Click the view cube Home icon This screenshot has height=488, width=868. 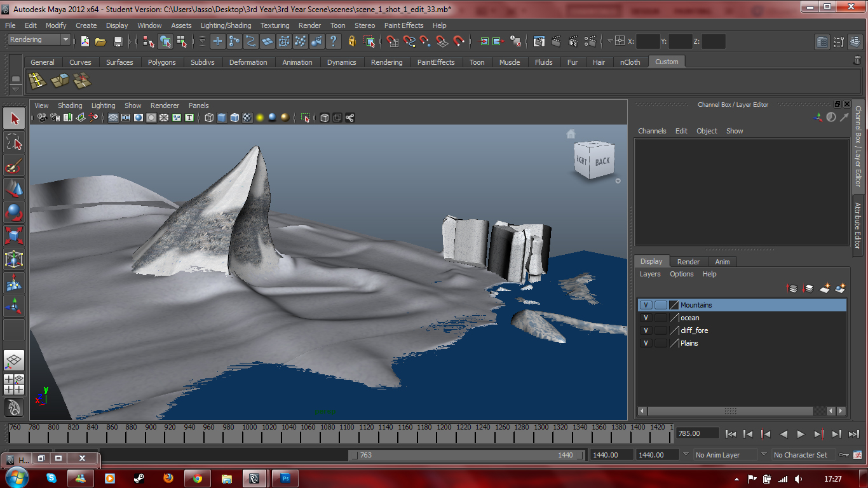(571, 133)
